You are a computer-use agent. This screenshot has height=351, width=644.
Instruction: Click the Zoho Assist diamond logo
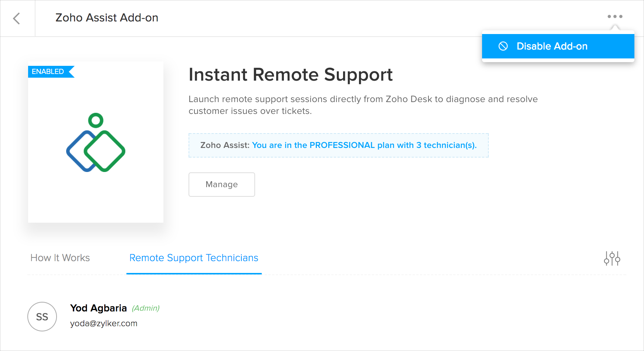tap(96, 143)
